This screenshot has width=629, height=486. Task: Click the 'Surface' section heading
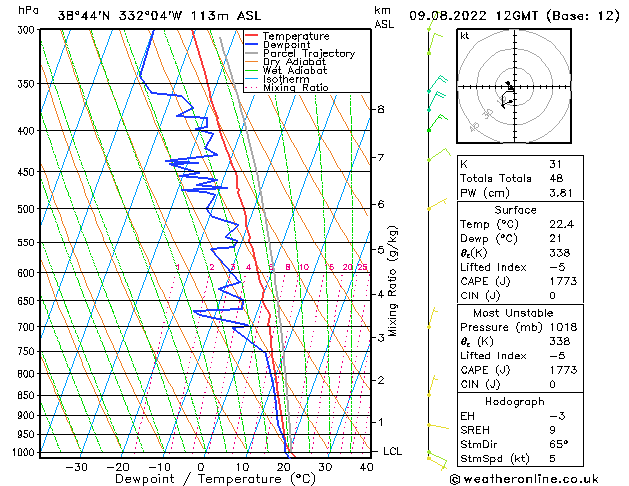tap(515, 210)
